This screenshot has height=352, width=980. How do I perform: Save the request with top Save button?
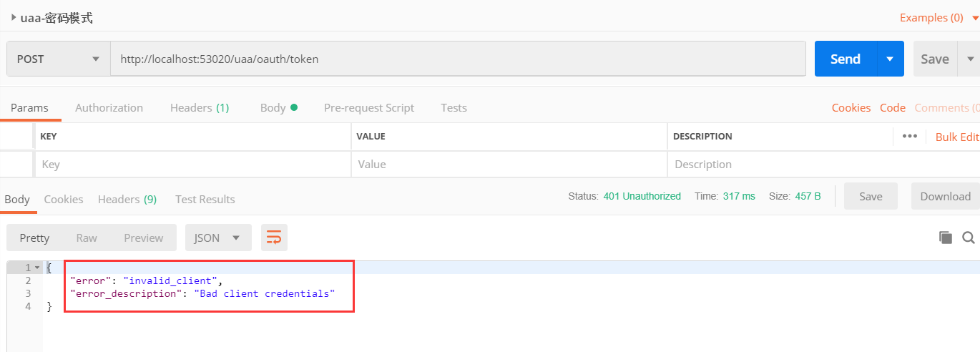934,59
